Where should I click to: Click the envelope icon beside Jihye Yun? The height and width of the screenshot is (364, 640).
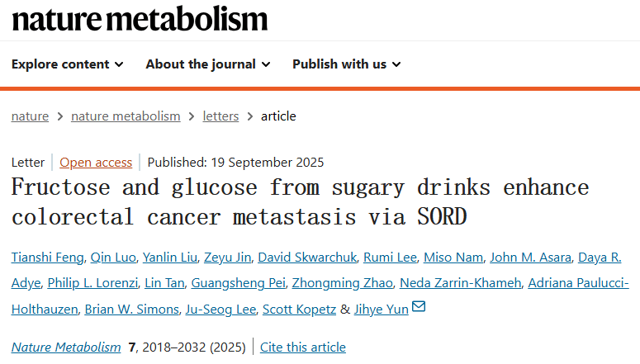coord(419,309)
